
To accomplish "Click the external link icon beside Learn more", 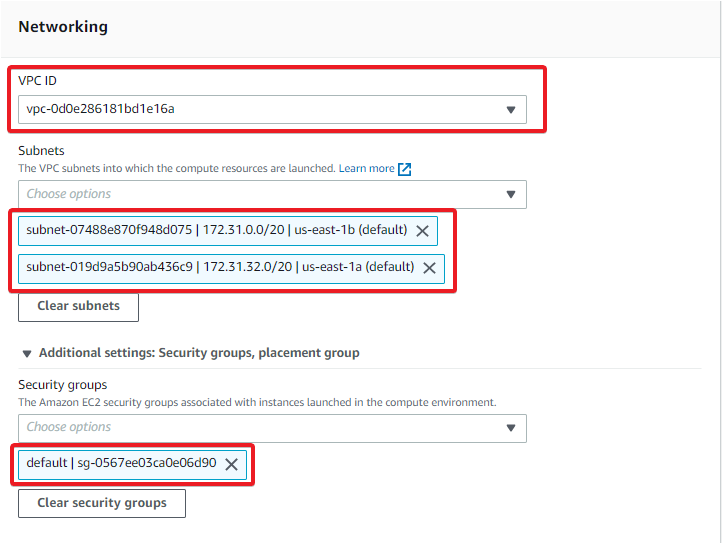I will pos(404,169).
